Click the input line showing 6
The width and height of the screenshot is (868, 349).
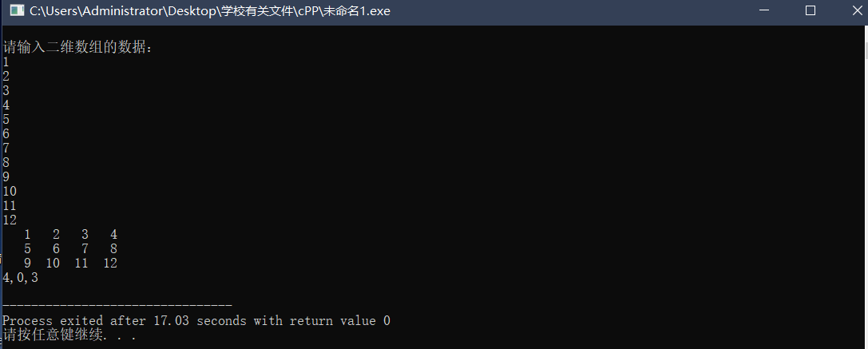tap(6, 133)
